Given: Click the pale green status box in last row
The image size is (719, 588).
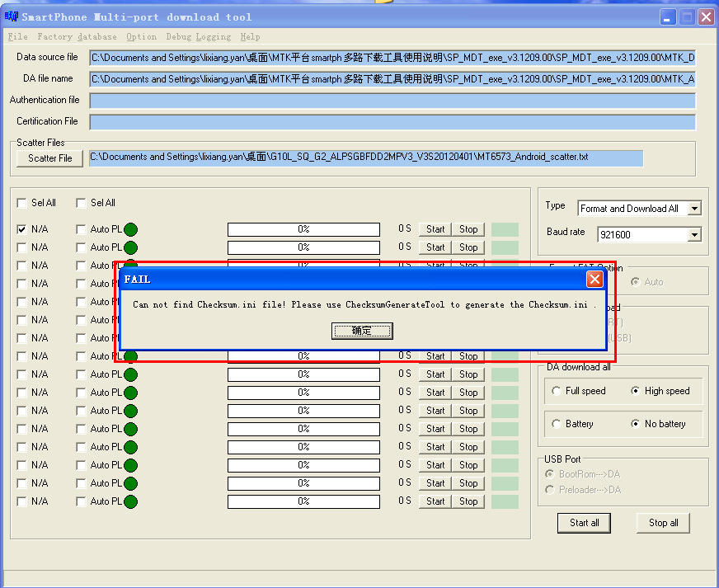Looking at the screenshot, I should tap(505, 501).
